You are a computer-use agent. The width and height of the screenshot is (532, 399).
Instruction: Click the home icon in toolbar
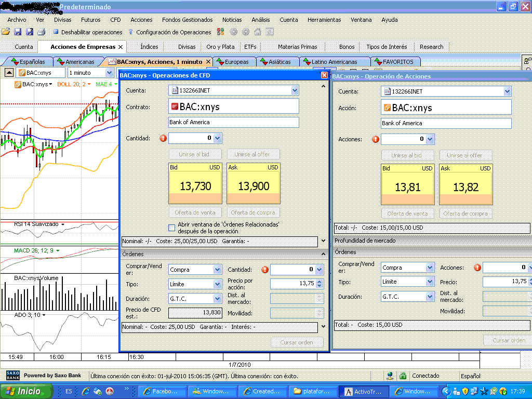pos(258,32)
